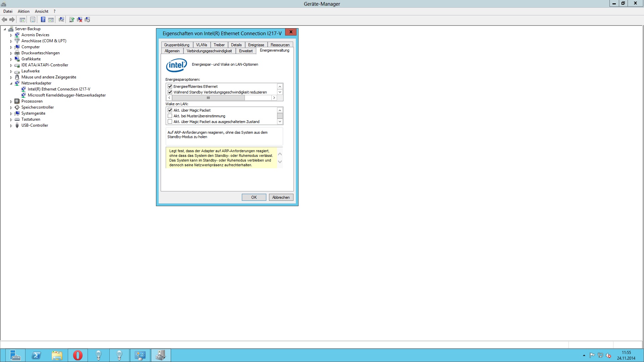Enable Akt. bei Musterübereinstimmung checkbox
644x362 pixels.
tap(170, 116)
